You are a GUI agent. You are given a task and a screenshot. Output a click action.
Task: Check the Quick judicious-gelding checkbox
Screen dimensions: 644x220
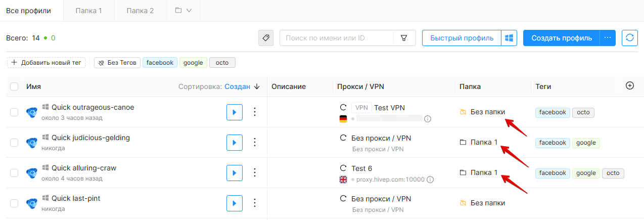14,143
